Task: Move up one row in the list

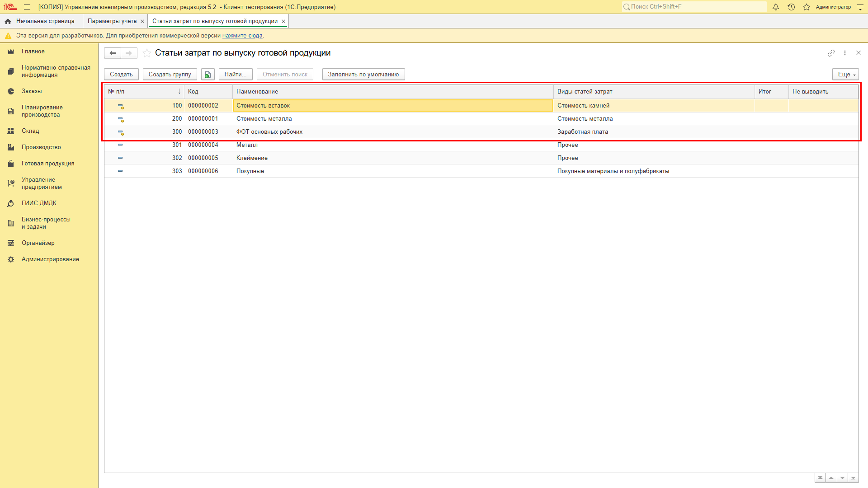Action: point(831,478)
